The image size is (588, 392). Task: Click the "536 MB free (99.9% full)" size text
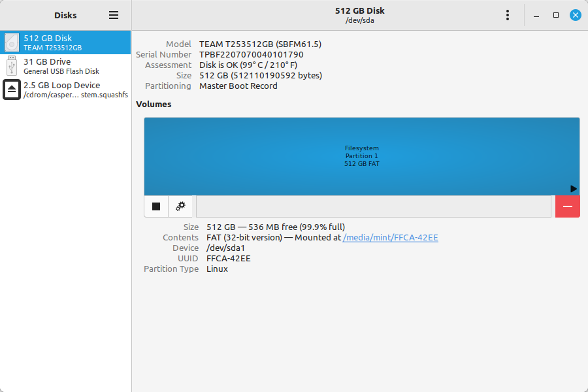(x=296, y=227)
